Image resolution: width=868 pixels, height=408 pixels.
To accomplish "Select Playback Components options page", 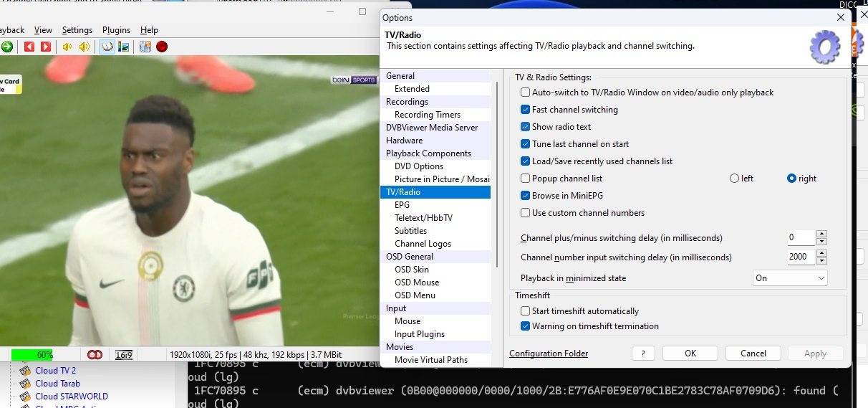I will click(x=428, y=153).
